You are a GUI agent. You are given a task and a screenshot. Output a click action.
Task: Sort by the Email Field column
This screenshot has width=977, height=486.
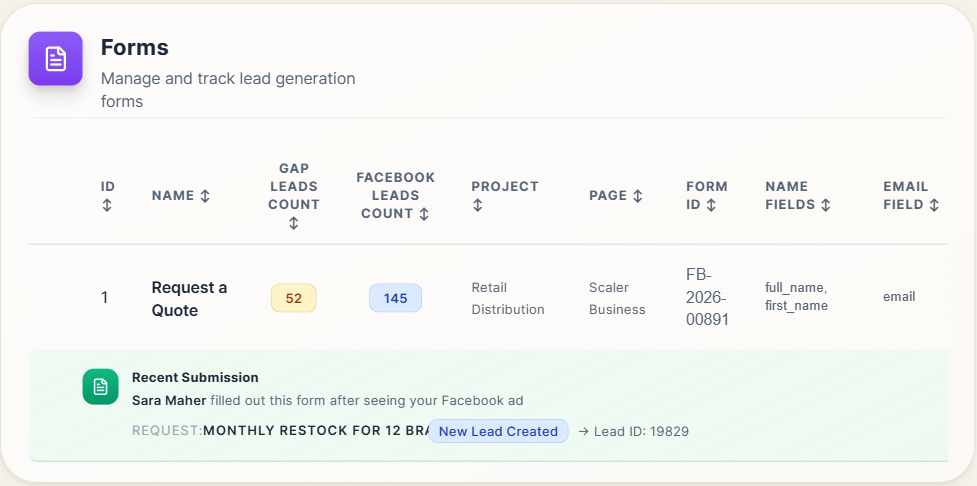pos(911,195)
